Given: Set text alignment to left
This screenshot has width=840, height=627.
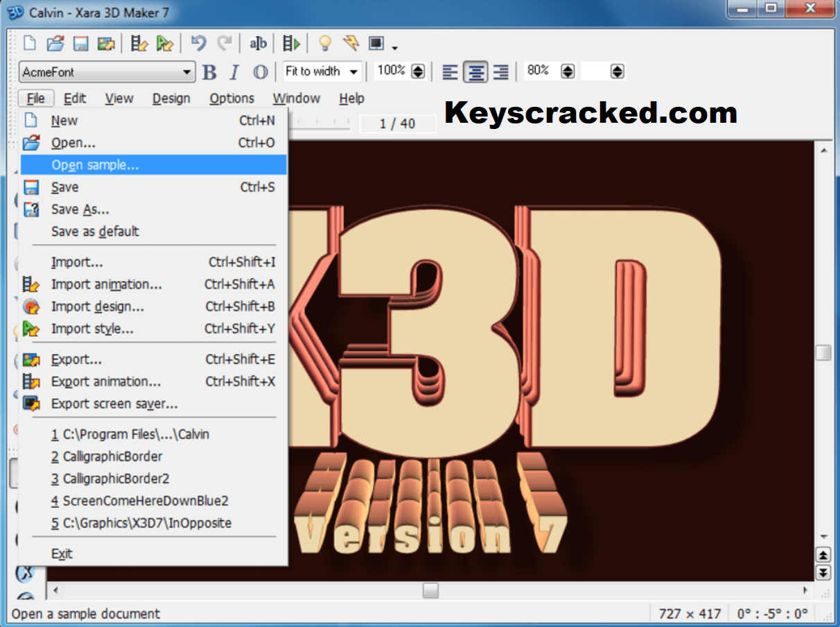Looking at the screenshot, I should click(x=450, y=71).
